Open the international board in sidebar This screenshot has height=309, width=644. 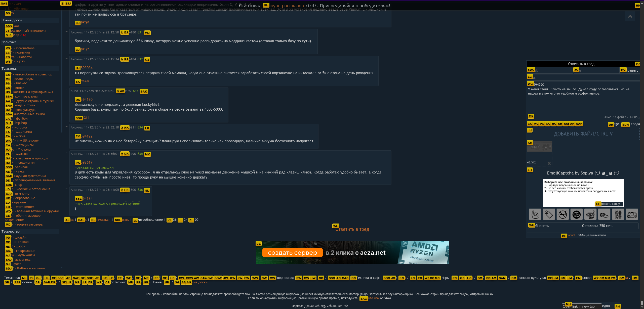coord(25,48)
